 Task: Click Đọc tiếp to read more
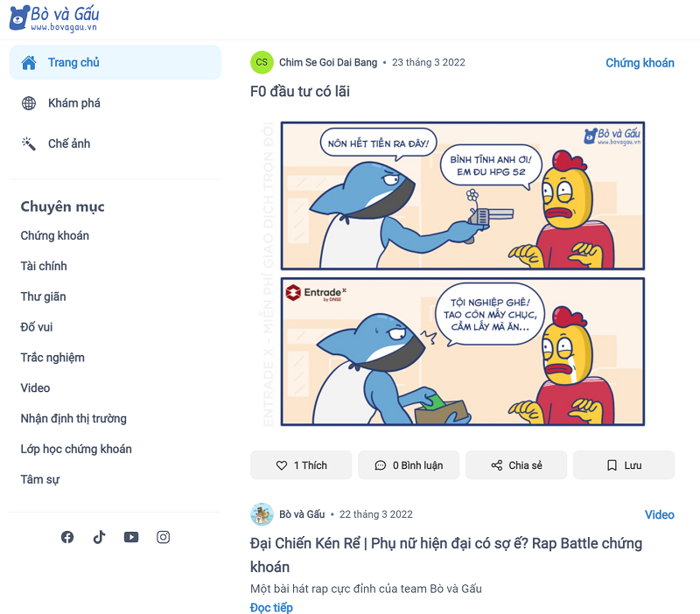pyautogui.click(x=271, y=607)
